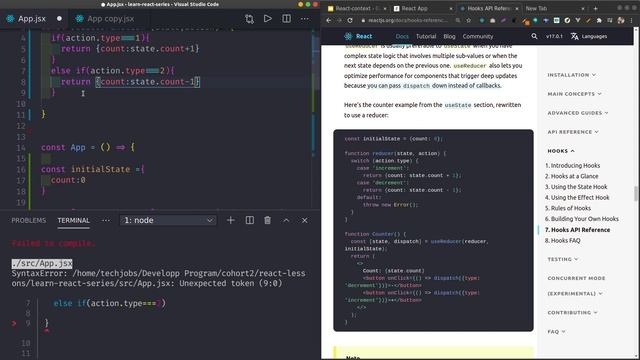
Task: Select the TERMINAL panel tab
Action: 73,220
